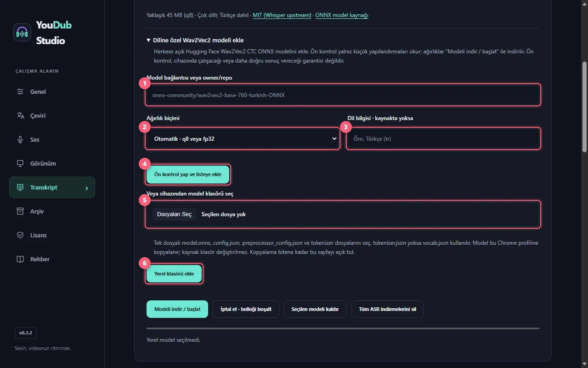Click the model download progress bar
The width and height of the screenshot is (588, 368).
[343, 328]
